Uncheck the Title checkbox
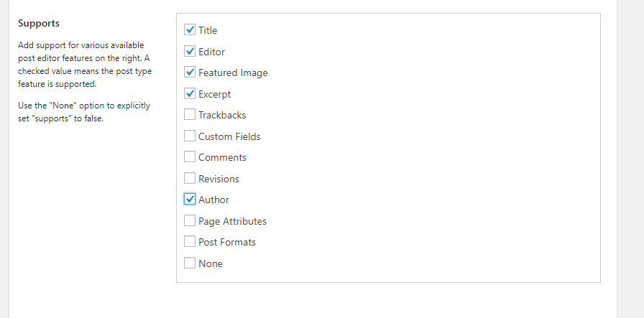This screenshot has width=644, height=318. click(190, 30)
